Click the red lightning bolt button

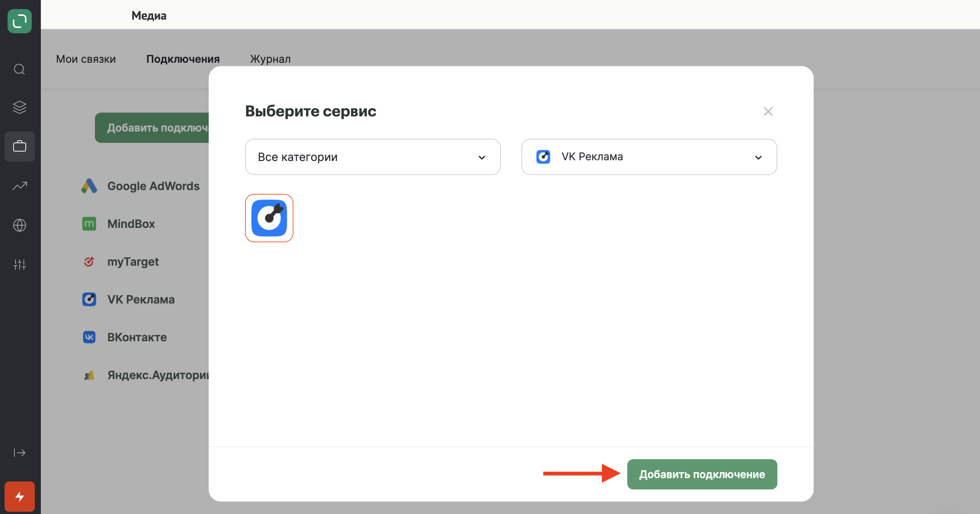click(x=19, y=497)
